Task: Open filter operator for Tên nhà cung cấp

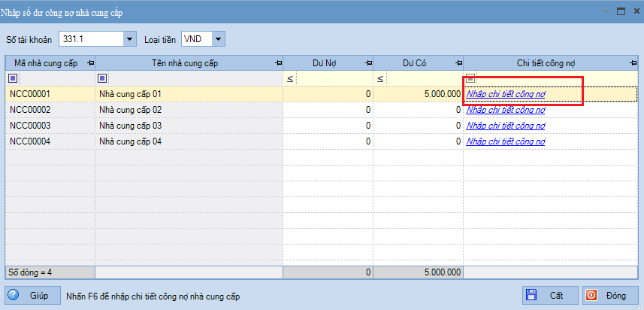Action: (x=102, y=78)
